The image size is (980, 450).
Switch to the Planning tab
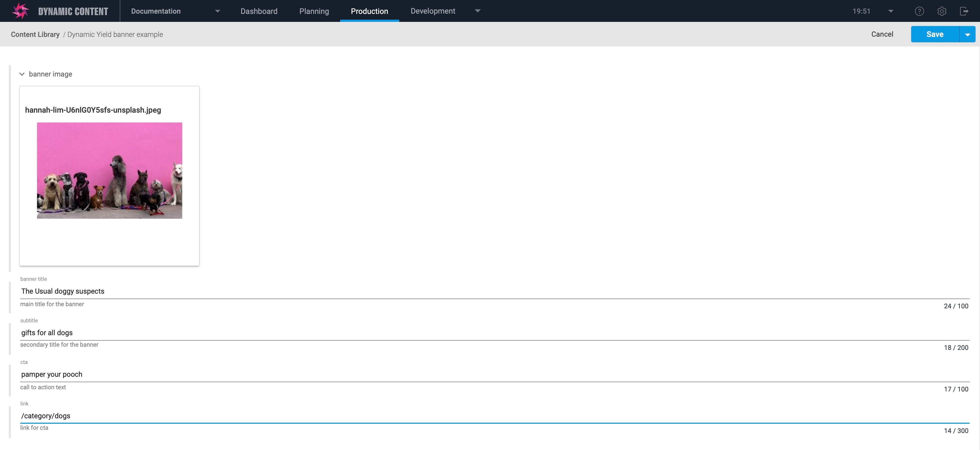coord(314,11)
